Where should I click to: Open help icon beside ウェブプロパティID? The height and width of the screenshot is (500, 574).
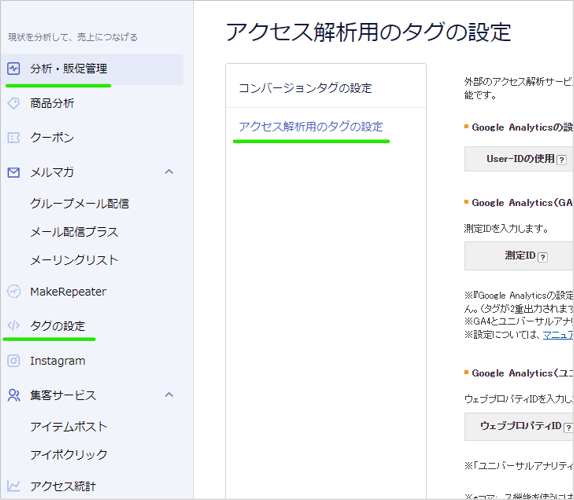pyautogui.click(x=568, y=428)
